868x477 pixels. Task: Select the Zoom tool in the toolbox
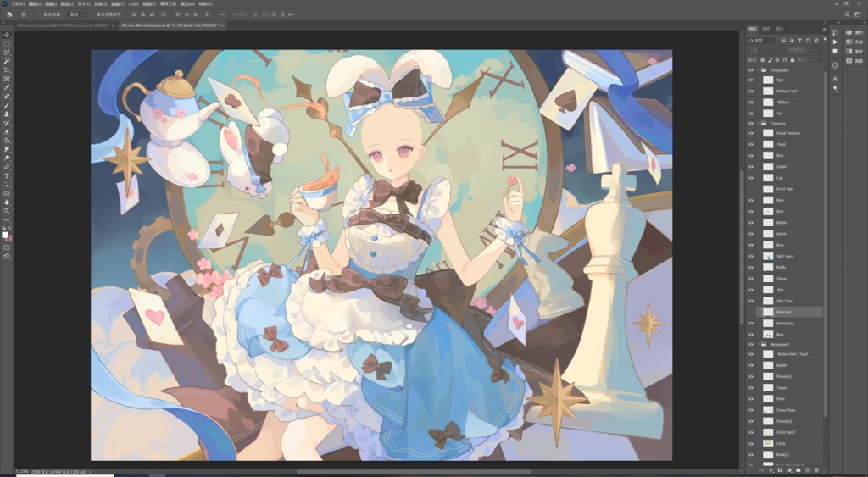(7, 211)
